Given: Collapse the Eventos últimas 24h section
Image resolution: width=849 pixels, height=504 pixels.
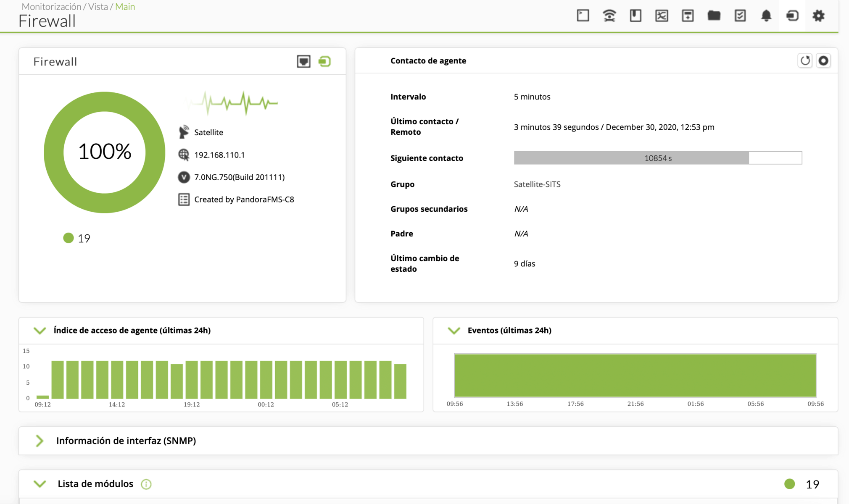Looking at the screenshot, I should point(454,331).
